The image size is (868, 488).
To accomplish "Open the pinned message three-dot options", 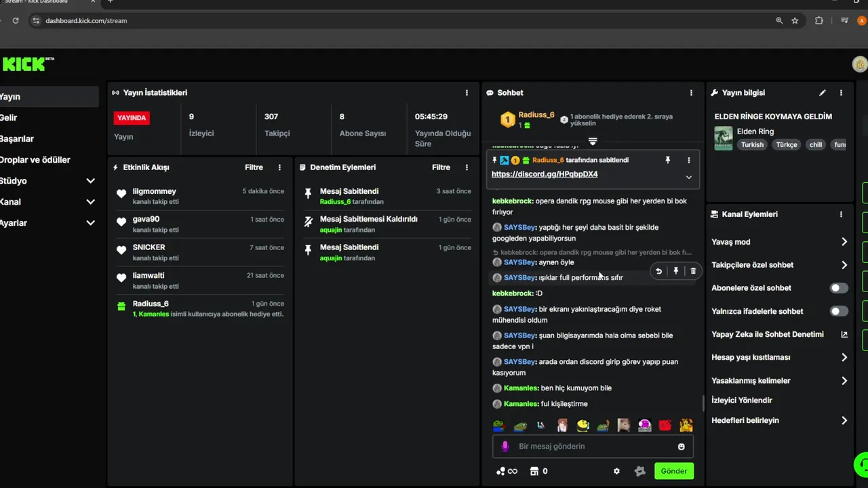I will (x=688, y=160).
